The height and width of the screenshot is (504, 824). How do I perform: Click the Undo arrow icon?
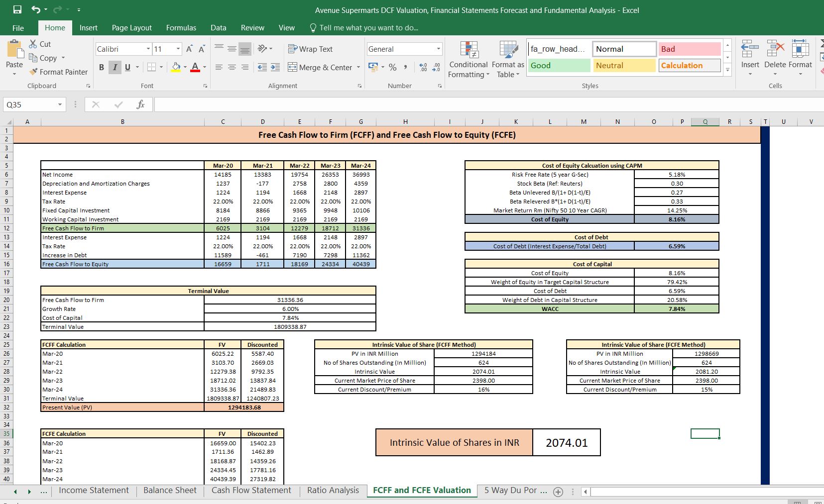pos(36,9)
